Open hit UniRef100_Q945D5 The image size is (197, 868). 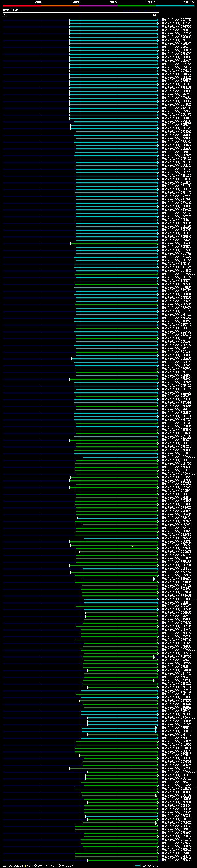point(176,26)
